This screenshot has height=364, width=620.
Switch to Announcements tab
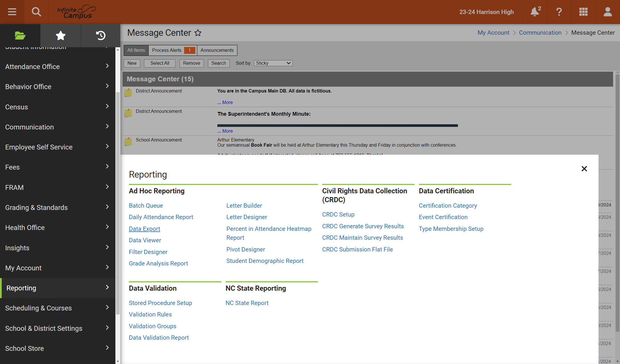coord(217,50)
